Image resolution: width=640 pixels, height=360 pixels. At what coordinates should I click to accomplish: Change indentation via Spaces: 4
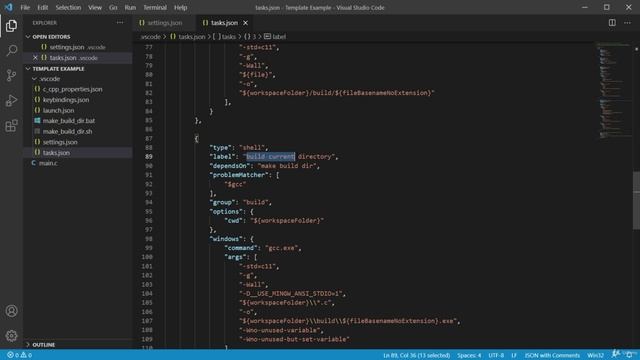[x=469, y=355]
